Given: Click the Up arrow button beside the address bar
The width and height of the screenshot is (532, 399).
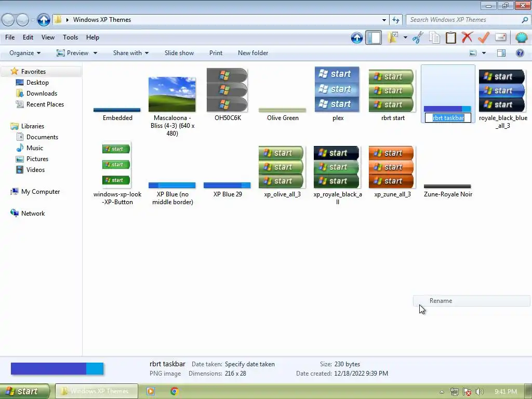Looking at the screenshot, I should tap(44, 20).
